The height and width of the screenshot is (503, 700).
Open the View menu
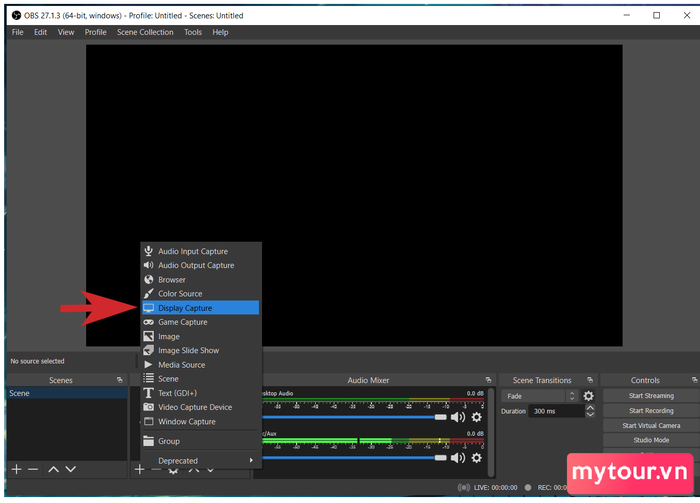click(x=66, y=32)
